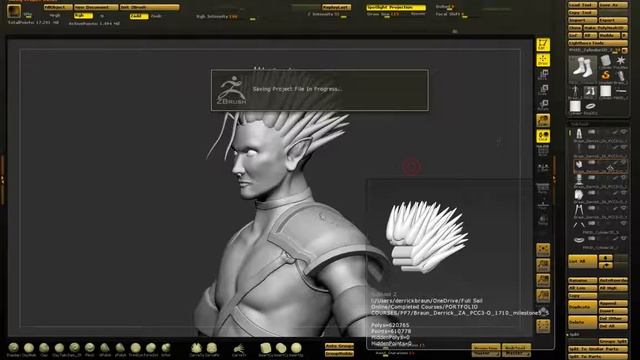Click the Append button
The width and height of the screenshot is (640, 360).
point(613,303)
